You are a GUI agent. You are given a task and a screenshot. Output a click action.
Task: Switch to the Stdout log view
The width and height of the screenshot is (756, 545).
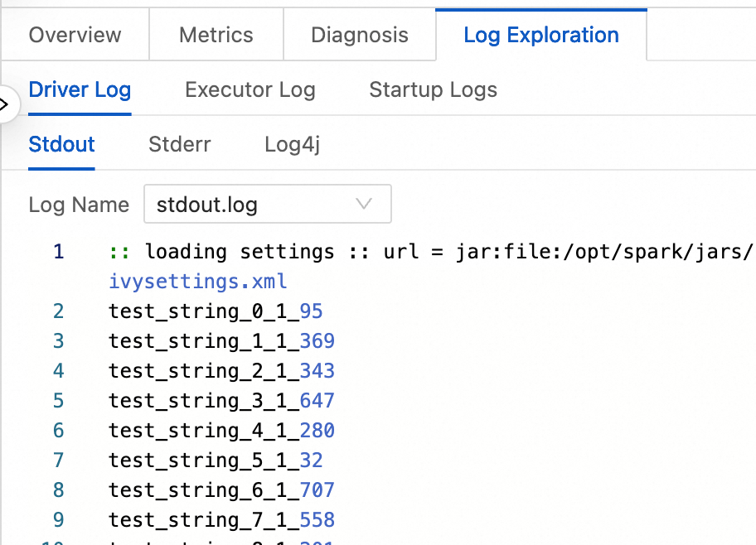tap(61, 144)
